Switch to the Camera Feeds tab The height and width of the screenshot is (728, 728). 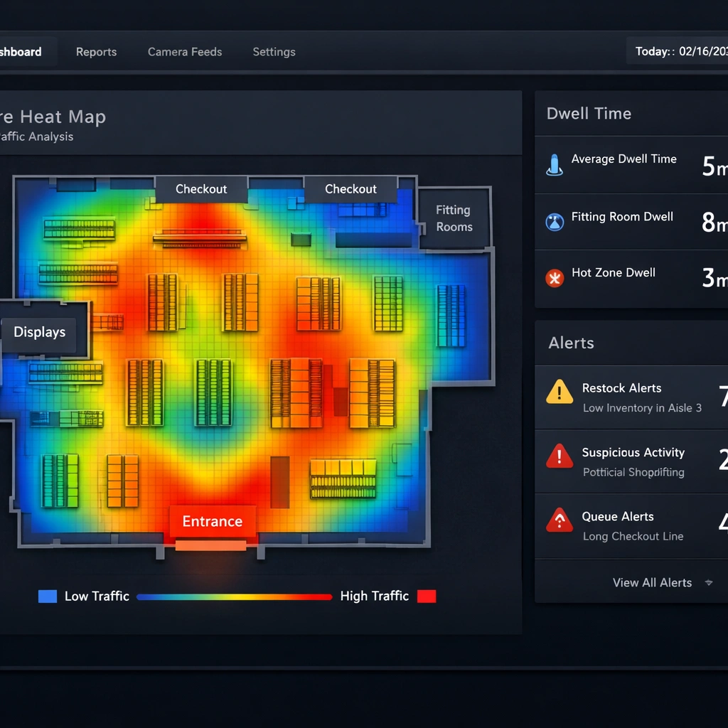[185, 52]
